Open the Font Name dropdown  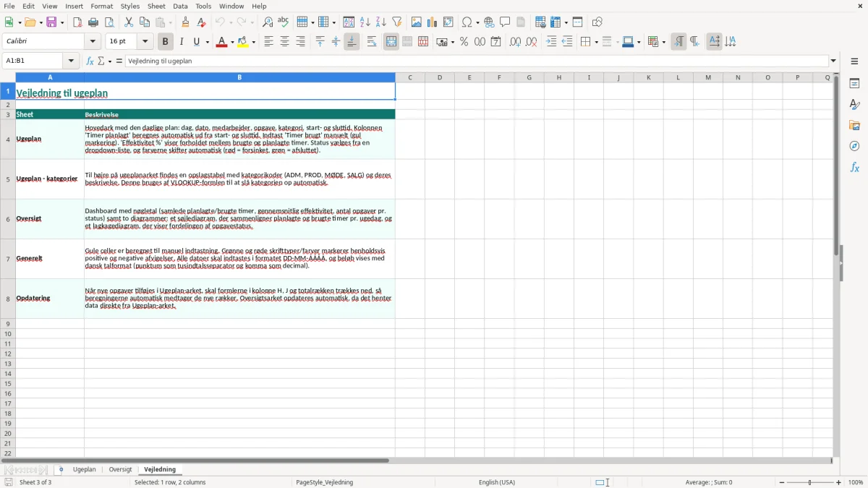93,42
